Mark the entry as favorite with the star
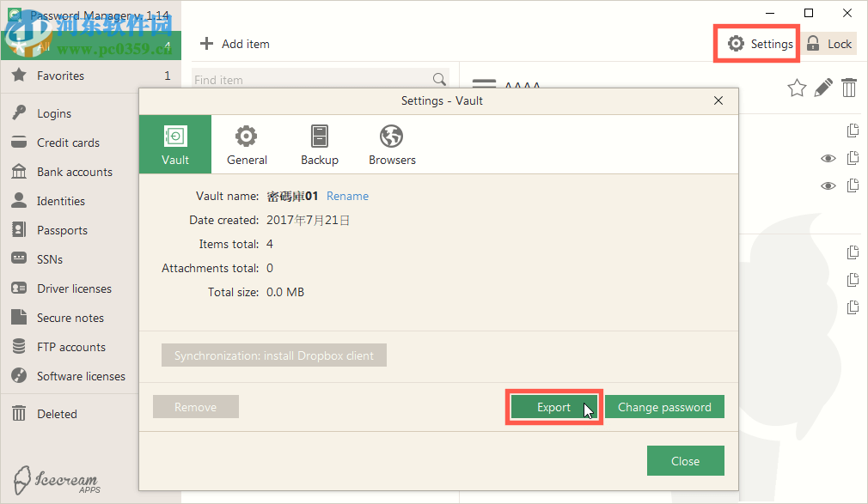This screenshot has width=868, height=504. point(797,88)
